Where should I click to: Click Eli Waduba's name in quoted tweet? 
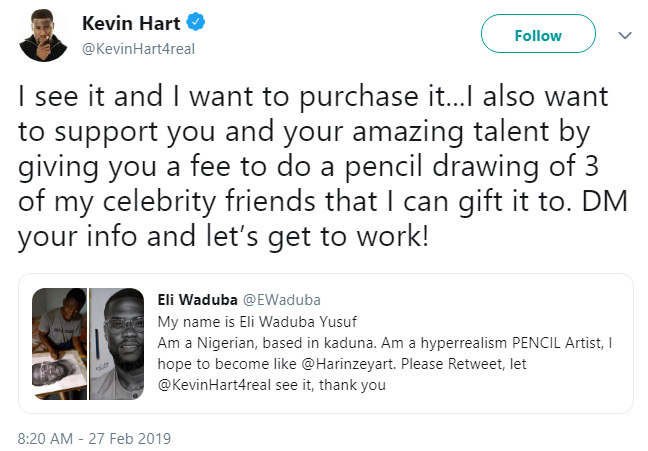coord(194,297)
